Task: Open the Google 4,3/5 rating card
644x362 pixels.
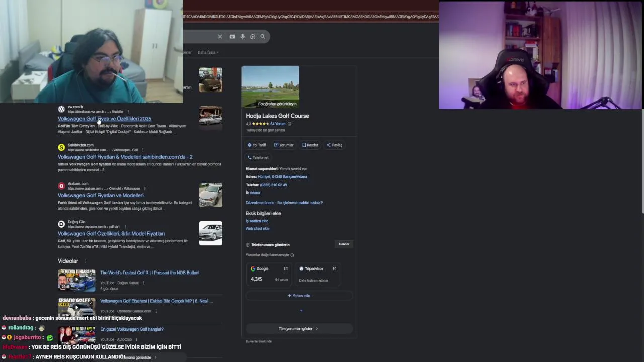Action: point(269,275)
